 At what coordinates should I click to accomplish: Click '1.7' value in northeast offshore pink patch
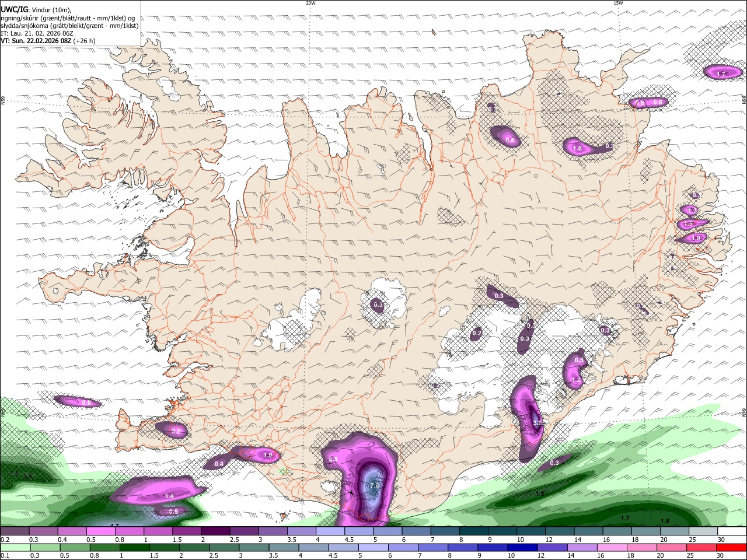721,74
